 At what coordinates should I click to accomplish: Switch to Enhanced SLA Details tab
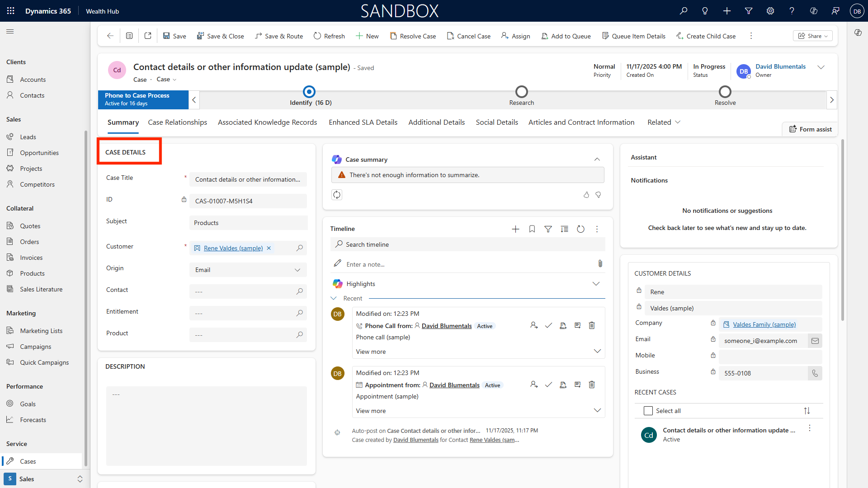point(363,122)
